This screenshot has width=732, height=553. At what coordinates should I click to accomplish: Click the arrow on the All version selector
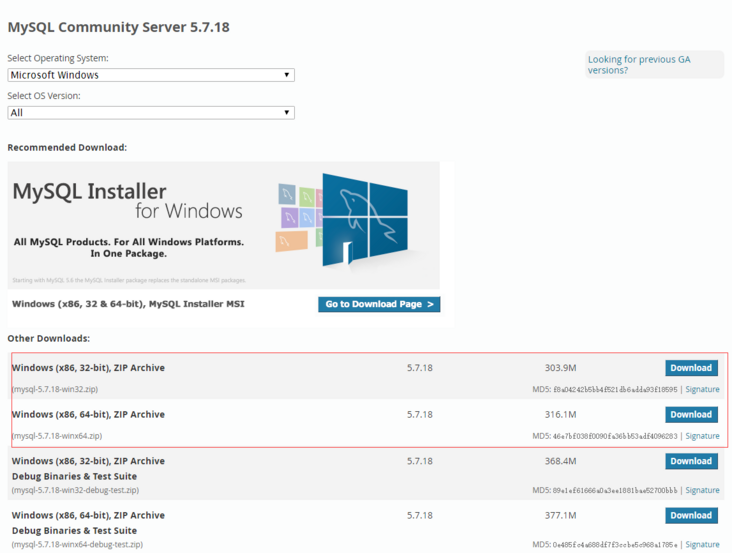coord(287,113)
